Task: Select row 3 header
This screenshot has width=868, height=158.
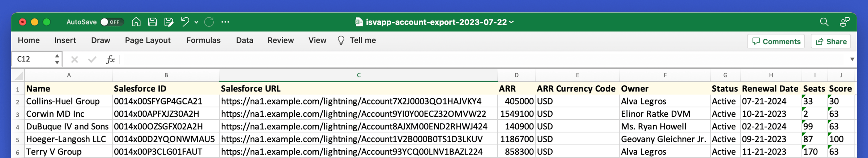Action: coord(18,114)
